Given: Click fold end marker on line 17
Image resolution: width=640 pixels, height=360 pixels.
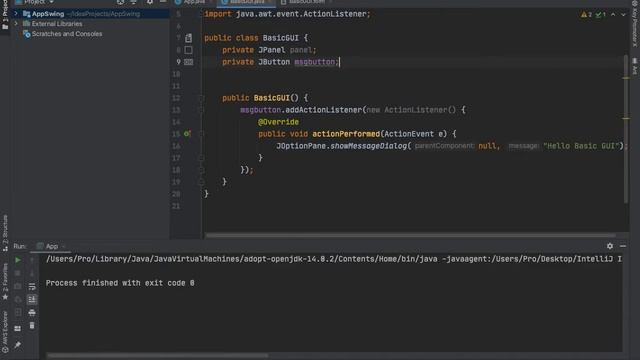Looking at the screenshot, I should [200, 158].
